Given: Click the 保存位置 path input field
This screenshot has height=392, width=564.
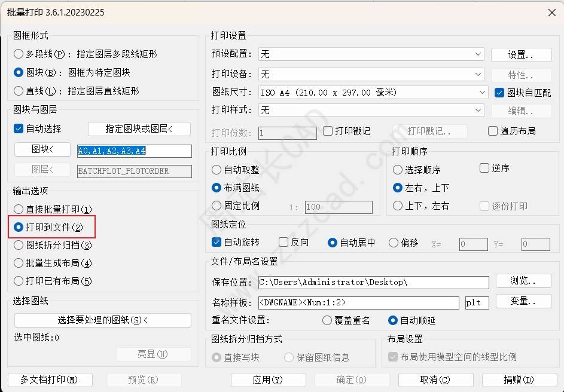Looking at the screenshot, I should pos(373,283).
